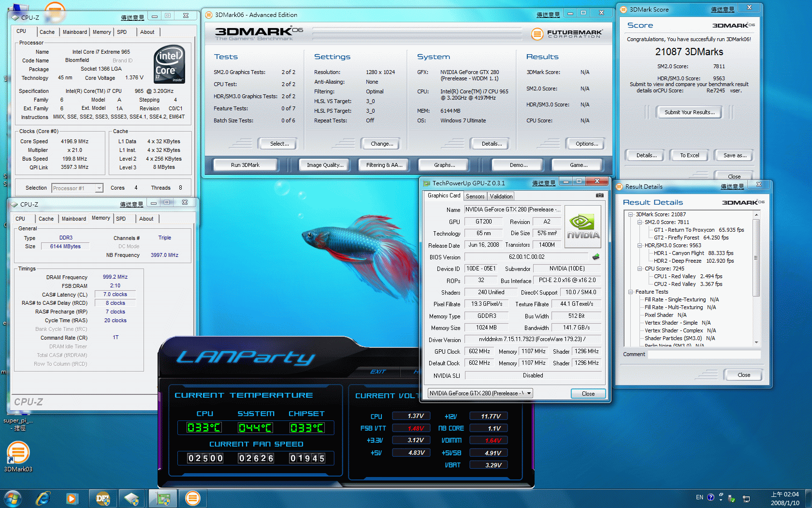Click the Options button
The height and width of the screenshot is (508, 812).
tap(587, 144)
